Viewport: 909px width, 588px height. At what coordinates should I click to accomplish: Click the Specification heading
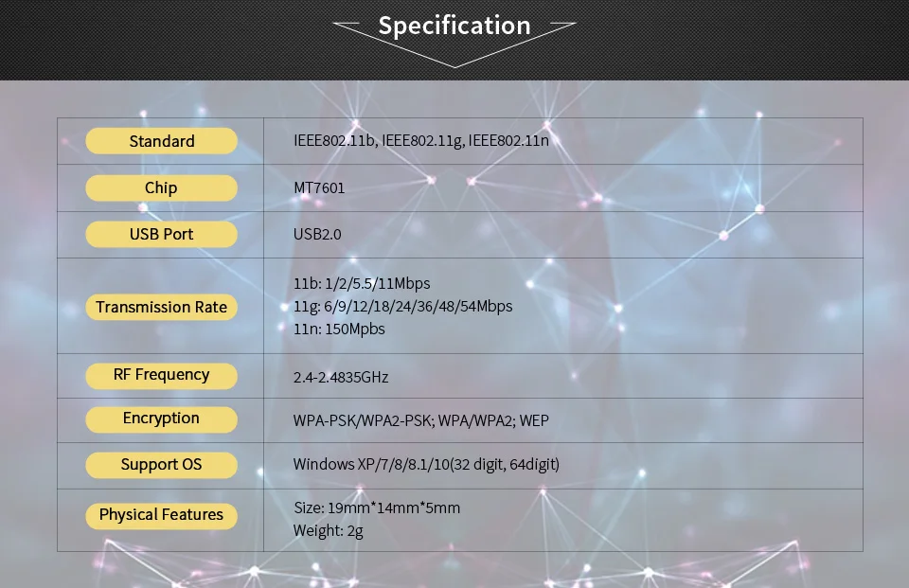[x=454, y=27]
